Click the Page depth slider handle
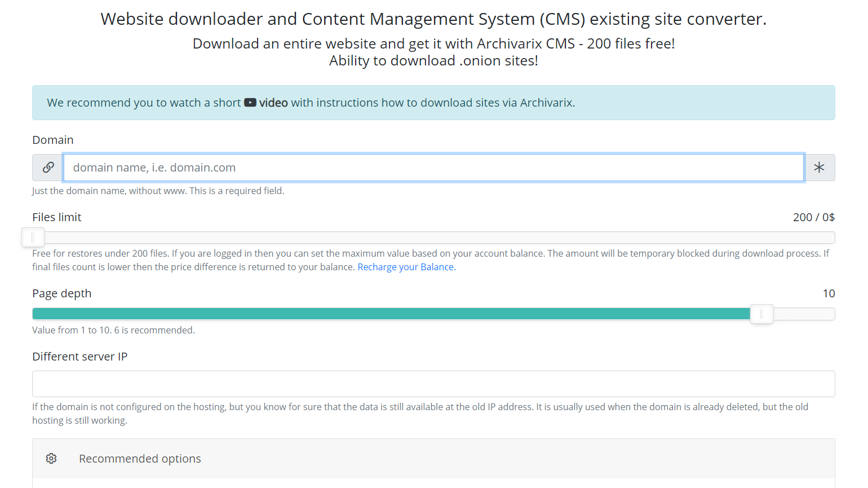Viewport: 868px width, 488px height. click(x=761, y=314)
